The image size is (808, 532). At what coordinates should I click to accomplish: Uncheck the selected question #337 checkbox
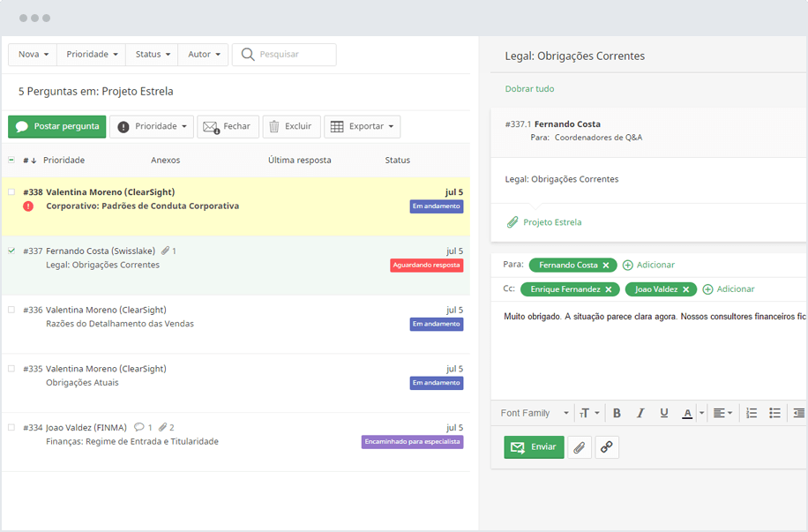pos(11,251)
